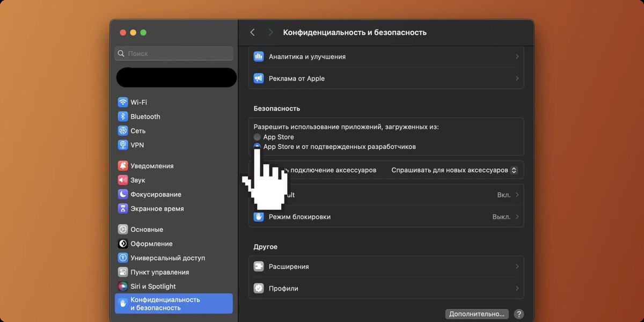Viewport: 644px width, 322px height.
Task: Select the App Store only radio button
Action: pyautogui.click(x=257, y=137)
